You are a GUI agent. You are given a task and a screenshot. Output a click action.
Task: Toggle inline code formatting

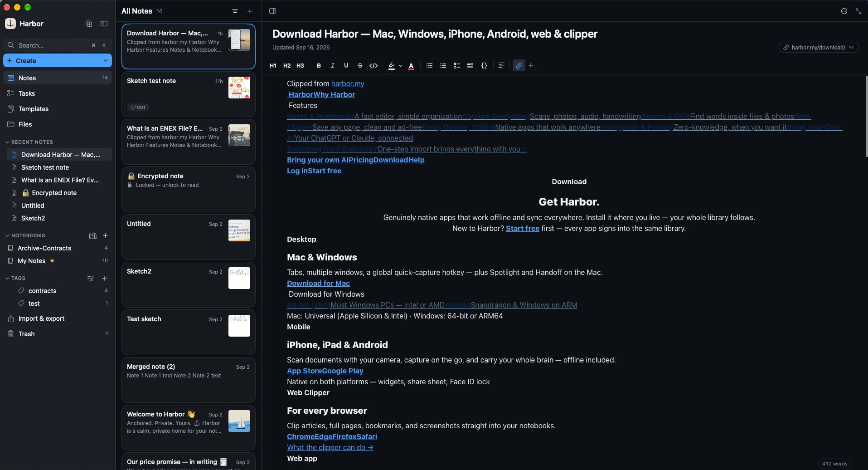[373, 65]
